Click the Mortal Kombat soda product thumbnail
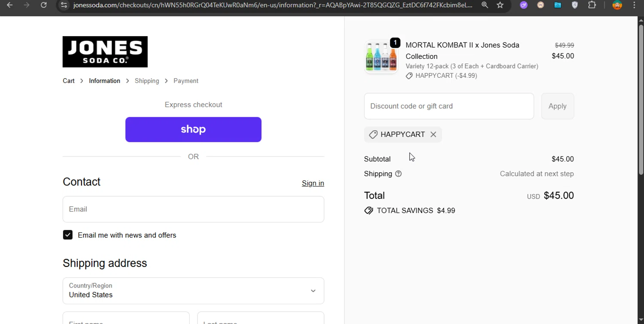644x324 pixels. (381, 57)
